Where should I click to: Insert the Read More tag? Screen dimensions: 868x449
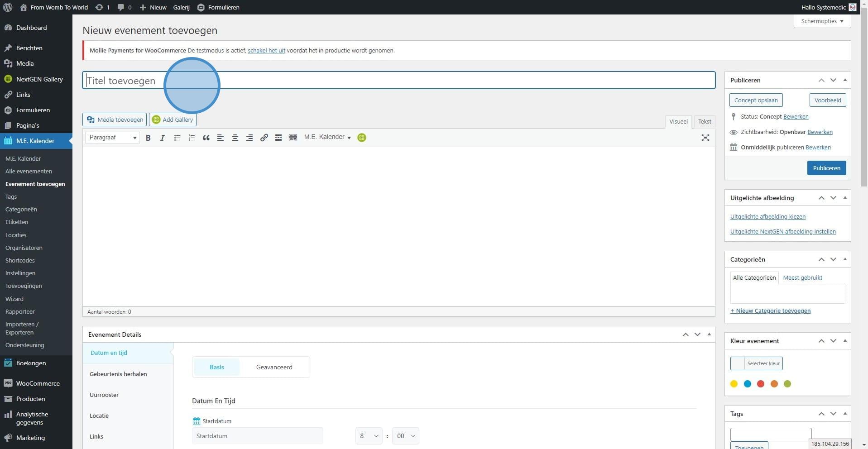click(278, 138)
